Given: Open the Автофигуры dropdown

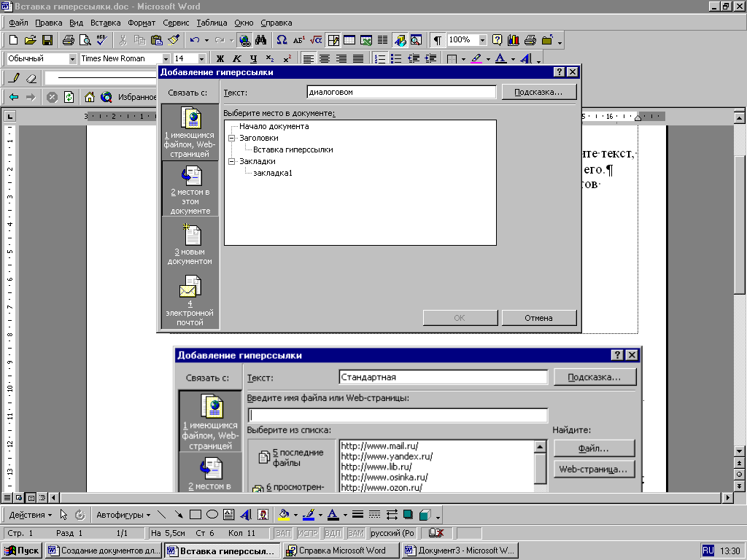Looking at the screenshot, I should (x=123, y=515).
